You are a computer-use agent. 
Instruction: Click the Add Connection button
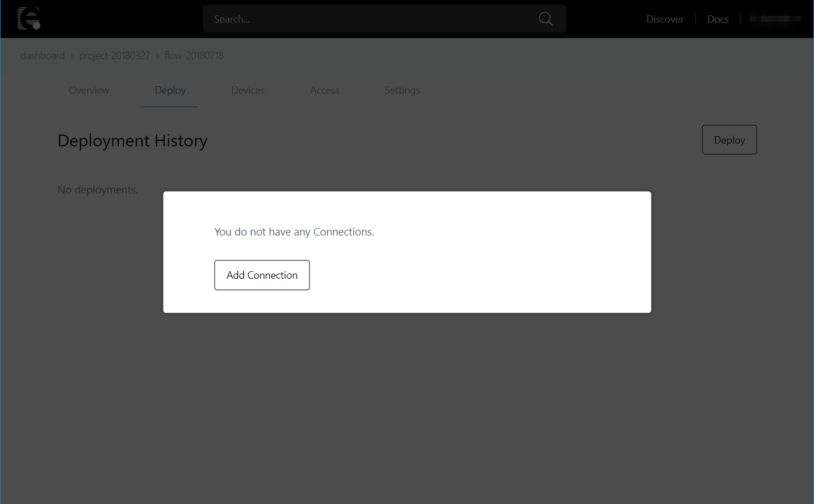click(262, 275)
